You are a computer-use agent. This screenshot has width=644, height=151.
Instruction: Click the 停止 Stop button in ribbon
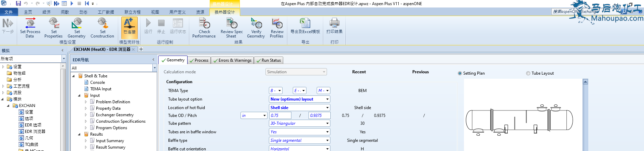tap(161, 26)
